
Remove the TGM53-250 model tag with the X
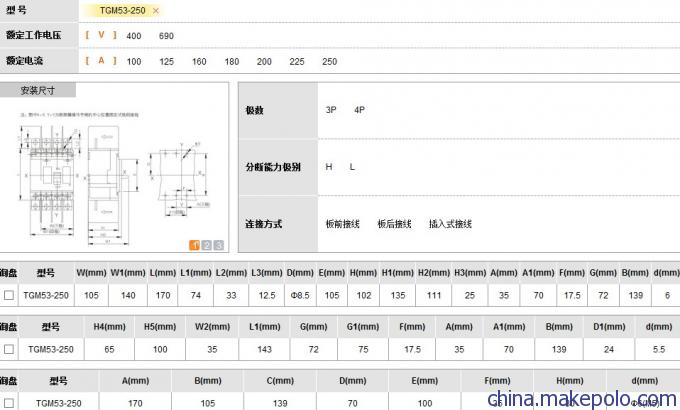[x=156, y=11]
